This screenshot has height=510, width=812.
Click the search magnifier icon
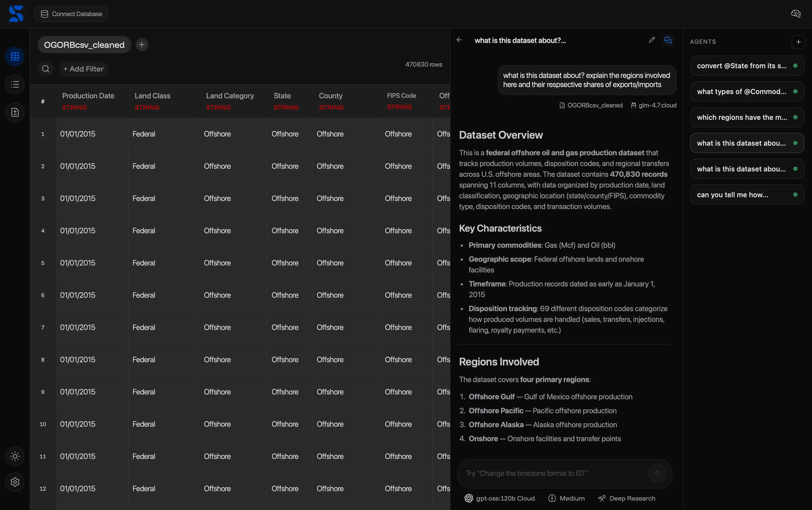pos(45,69)
